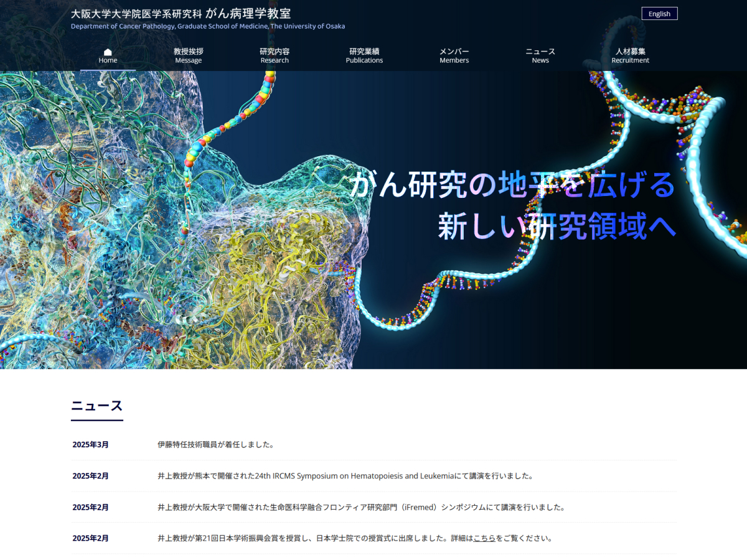747x560 pixels.
Task: Click the がん病理学教室 site title
Action: click(x=248, y=13)
